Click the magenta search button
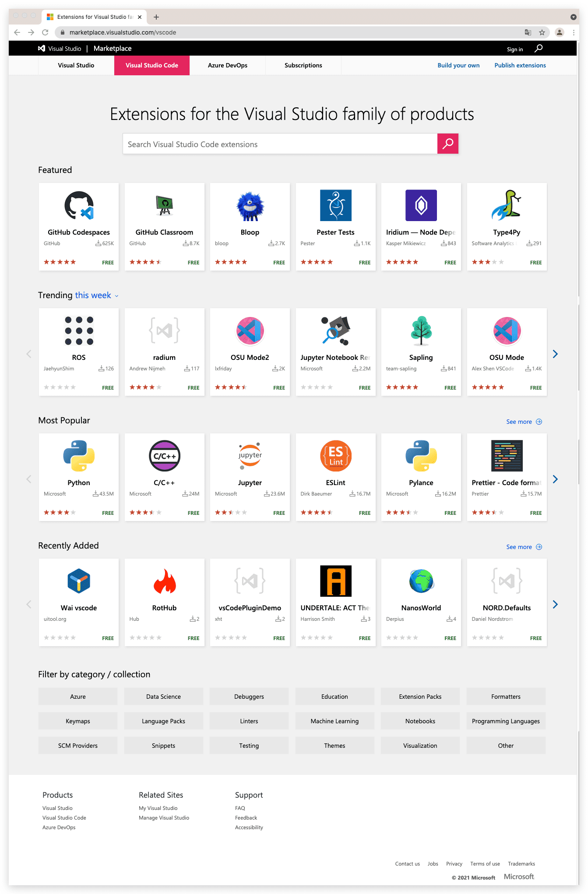The width and height of the screenshot is (588, 894). [x=448, y=144]
